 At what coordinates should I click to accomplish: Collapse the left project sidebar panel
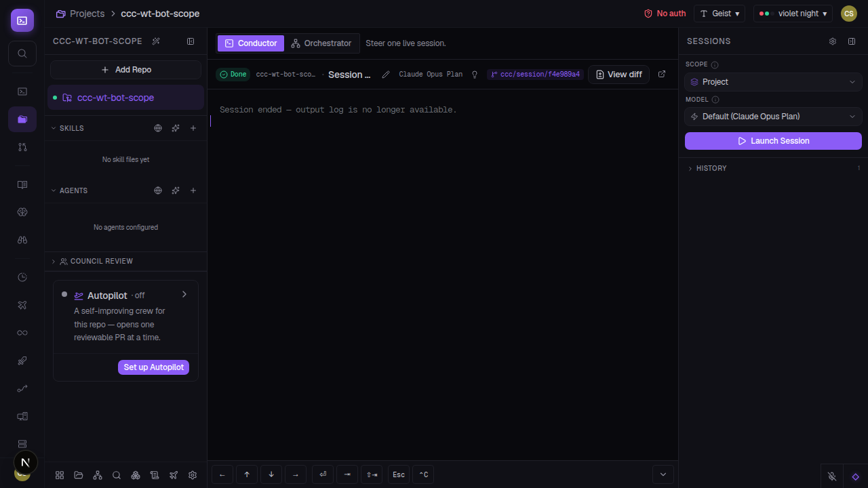[x=191, y=41]
